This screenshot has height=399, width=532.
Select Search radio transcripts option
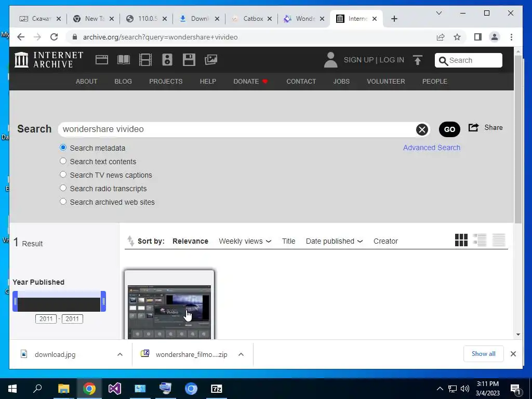click(63, 188)
